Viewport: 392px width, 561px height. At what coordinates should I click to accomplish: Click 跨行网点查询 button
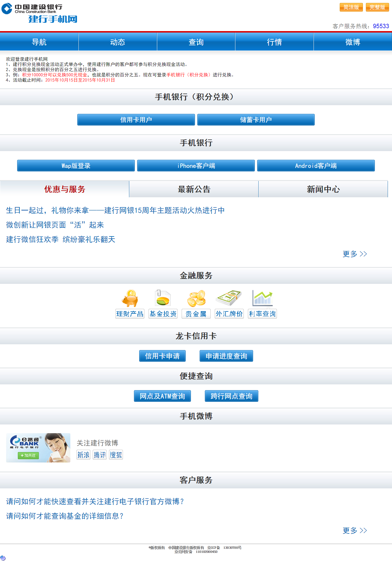[232, 396]
